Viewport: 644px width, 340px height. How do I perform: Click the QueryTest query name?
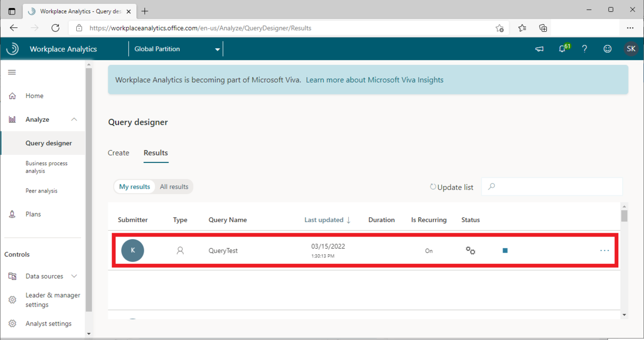pos(223,250)
